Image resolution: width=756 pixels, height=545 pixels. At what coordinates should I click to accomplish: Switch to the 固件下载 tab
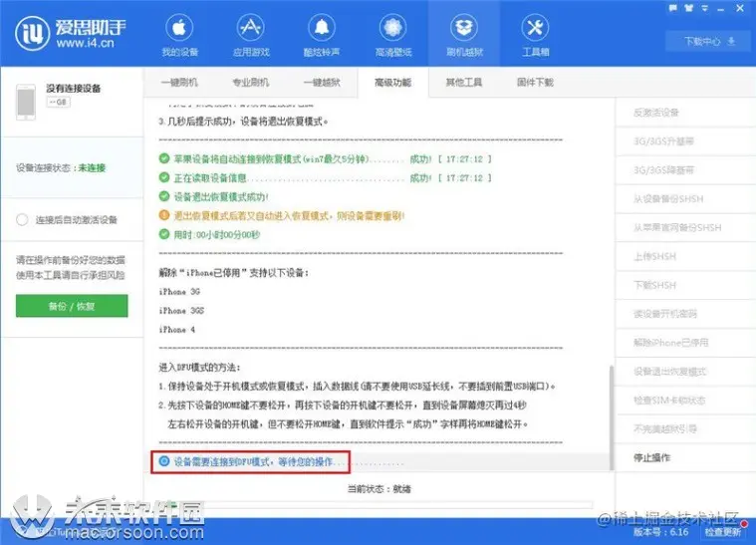[x=535, y=83]
